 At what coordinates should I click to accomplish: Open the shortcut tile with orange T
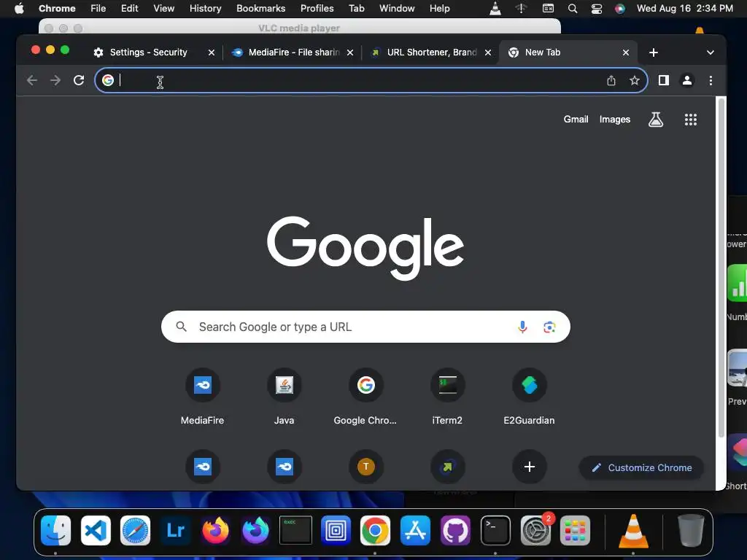pos(365,467)
